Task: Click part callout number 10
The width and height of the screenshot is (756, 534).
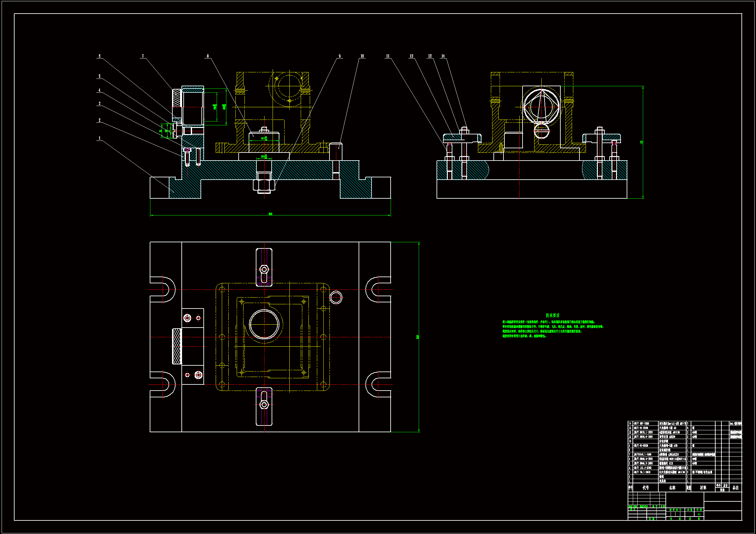Action: pyautogui.click(x=362, y=56)
